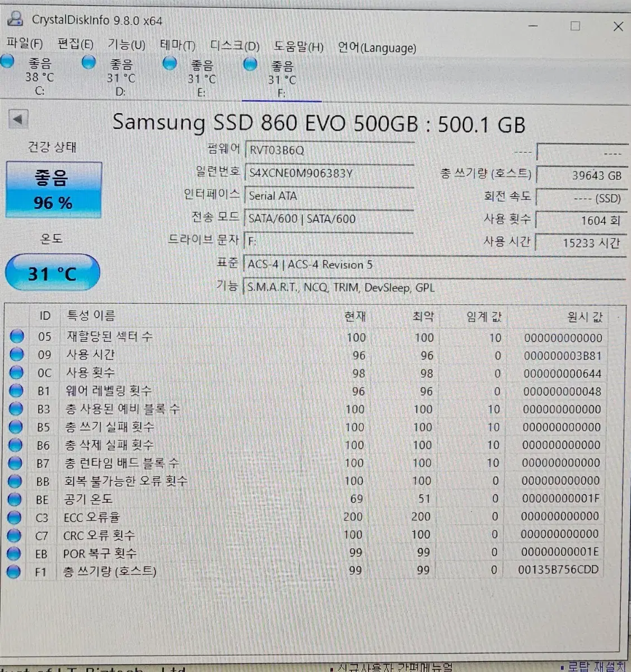Image resolution: width=631 pixels, height=672 pixels.
Task: Click status icon for attribute EB
Action: click(14, 553)
